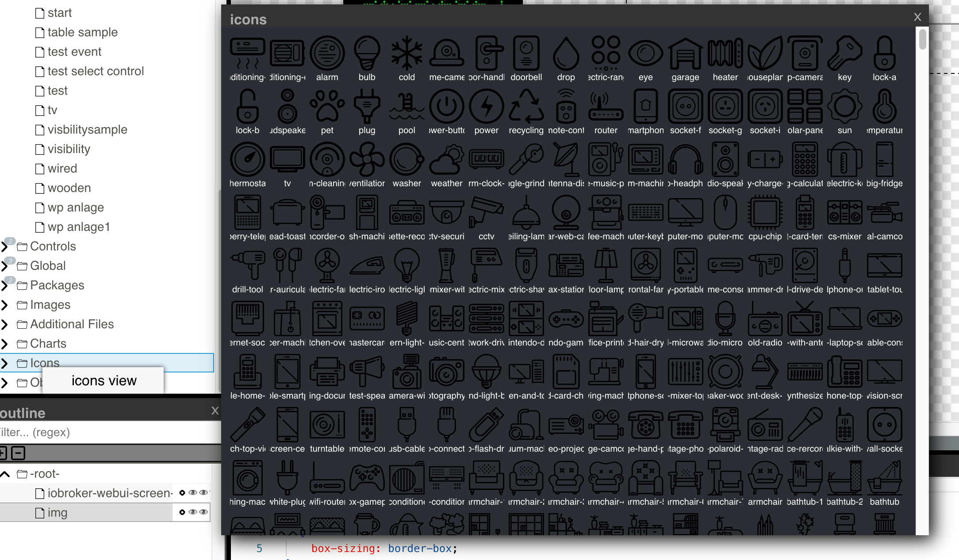This screenshot has height=560, width=959.
Task: Open the 'test select control' screen
Action: [x=96, y=71]
